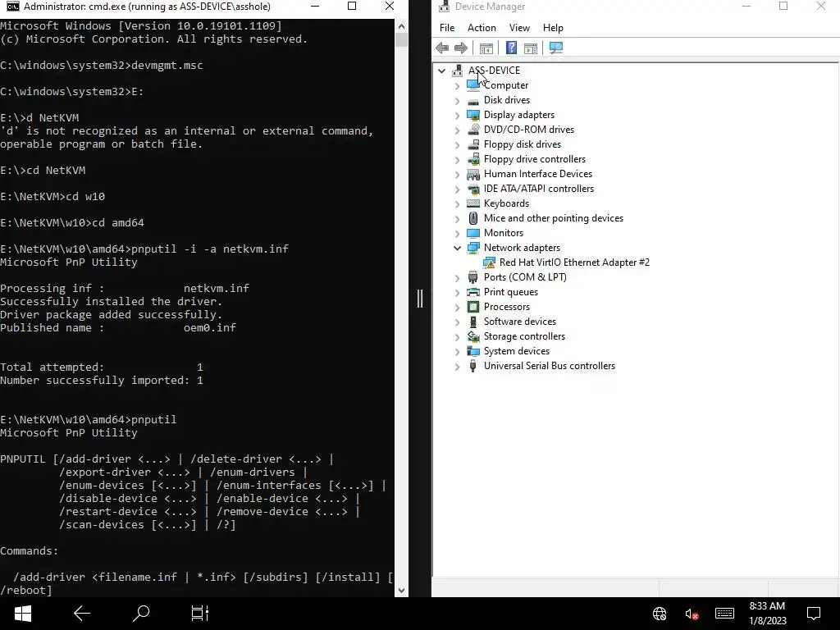
Task: Expand the Disk drives category
Action: 457,101
